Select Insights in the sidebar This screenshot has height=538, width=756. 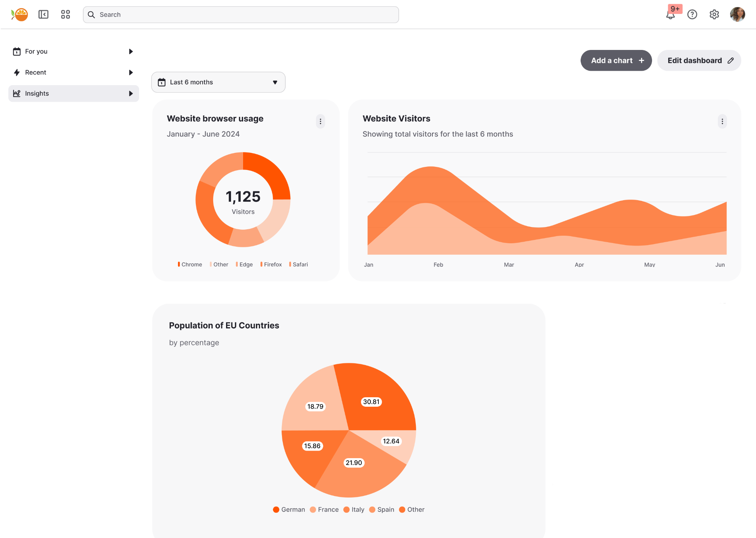37,93
